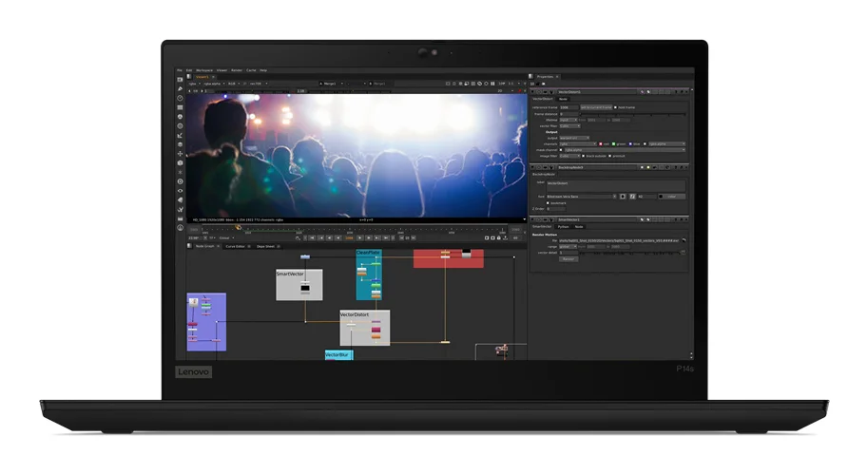Image resolution: width=868 pixels, height=474 pixels.
Task: Open the Workspace menu
Action: click(x=204, y=70)
